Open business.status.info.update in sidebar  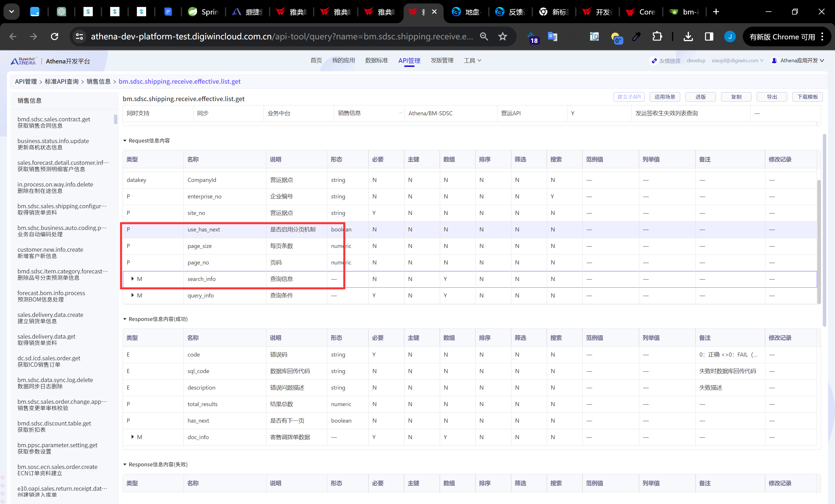coord(53,144)
